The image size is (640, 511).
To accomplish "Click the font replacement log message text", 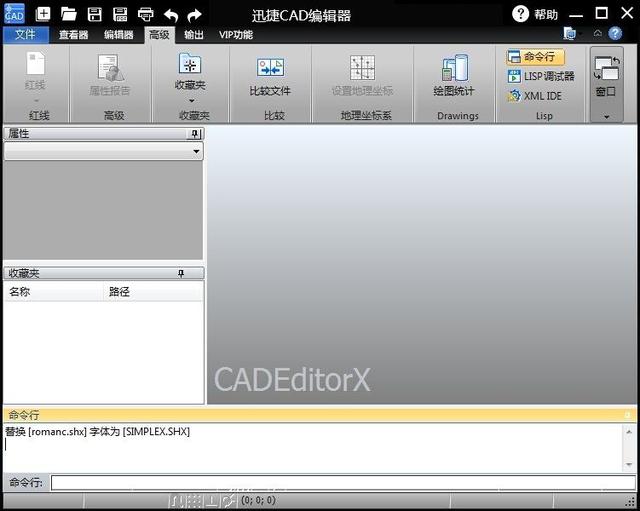I will click(98, 432).
